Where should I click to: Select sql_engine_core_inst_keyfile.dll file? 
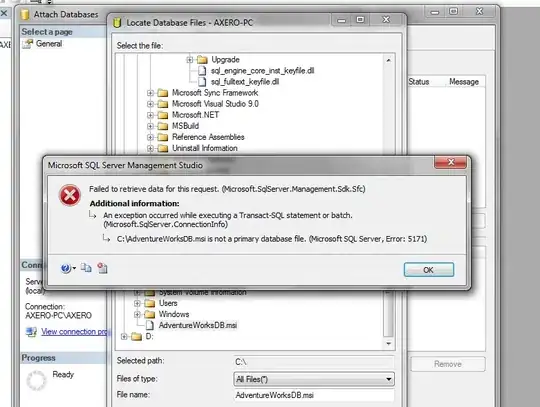(262, 71)
